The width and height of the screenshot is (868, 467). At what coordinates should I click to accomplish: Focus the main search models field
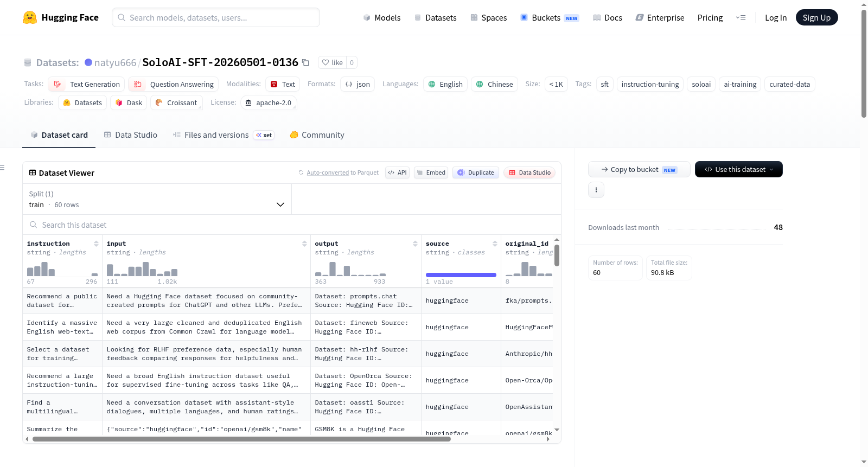pyautogui.click(x=216, y=17)
